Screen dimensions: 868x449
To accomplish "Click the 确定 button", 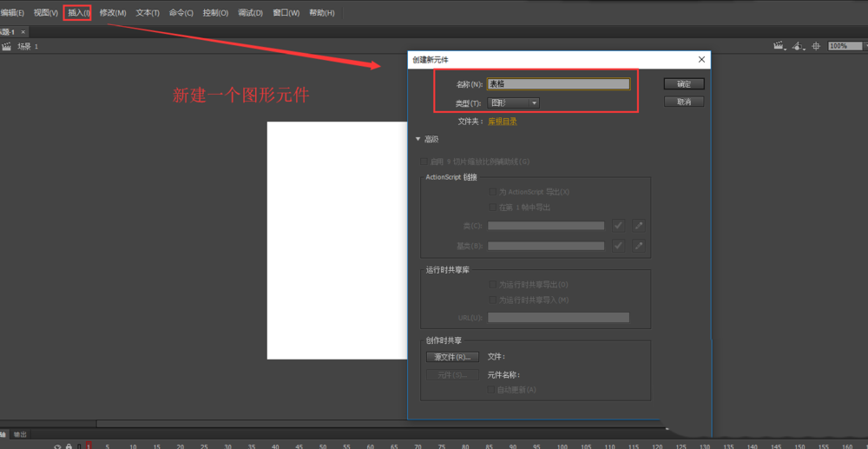I will (684, 84).
